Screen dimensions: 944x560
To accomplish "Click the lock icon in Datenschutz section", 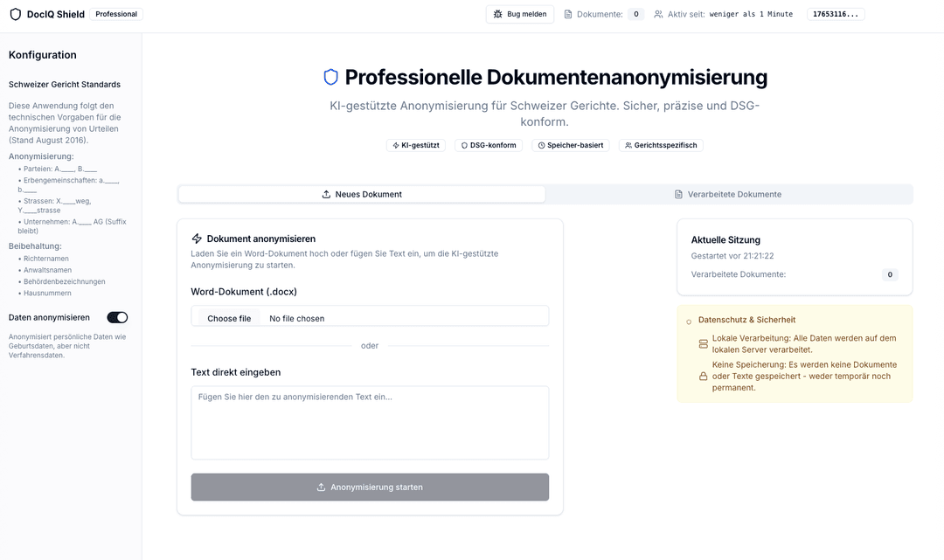I will coord(703,376).
